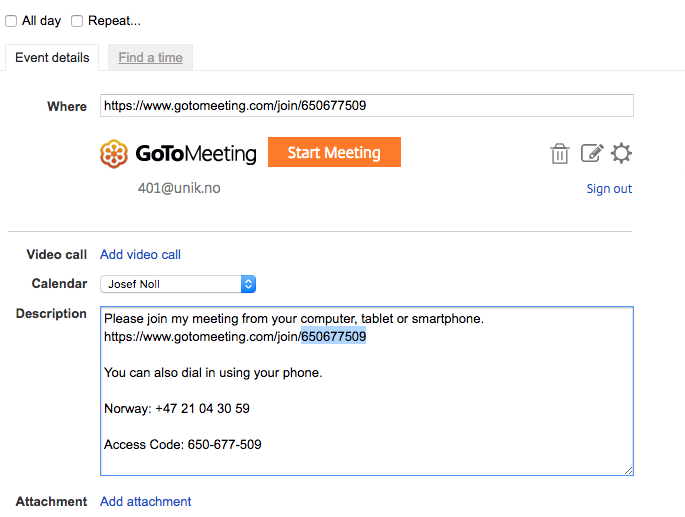Click the 'Please join my meeting' description line
685x517 pixels.
point(294,319)
